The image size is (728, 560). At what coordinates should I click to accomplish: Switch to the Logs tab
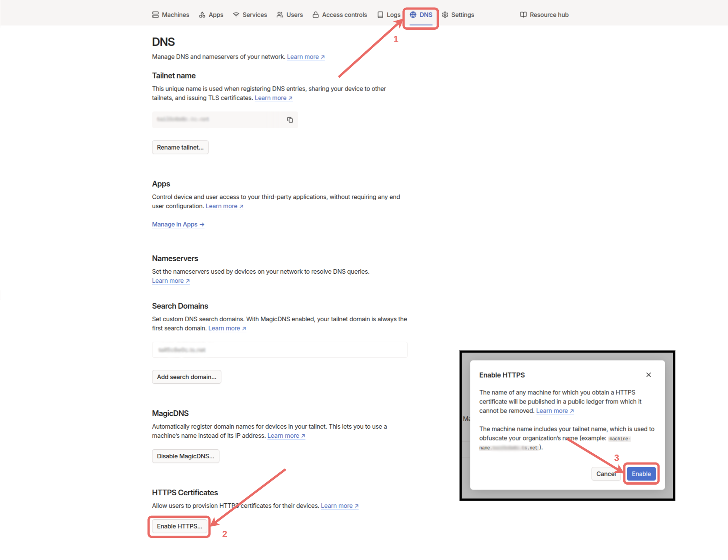click(389, 15)
